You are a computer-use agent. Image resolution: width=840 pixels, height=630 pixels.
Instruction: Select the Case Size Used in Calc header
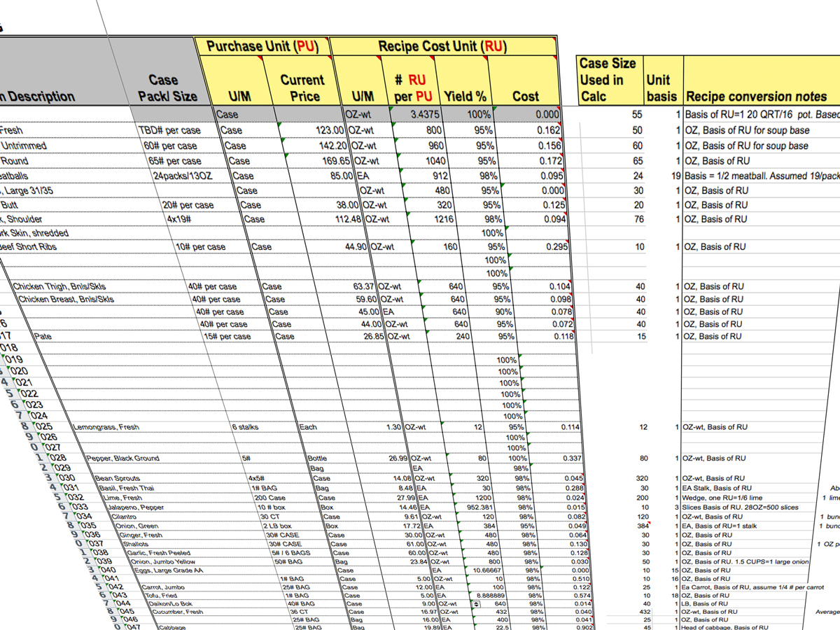(606, 80)
